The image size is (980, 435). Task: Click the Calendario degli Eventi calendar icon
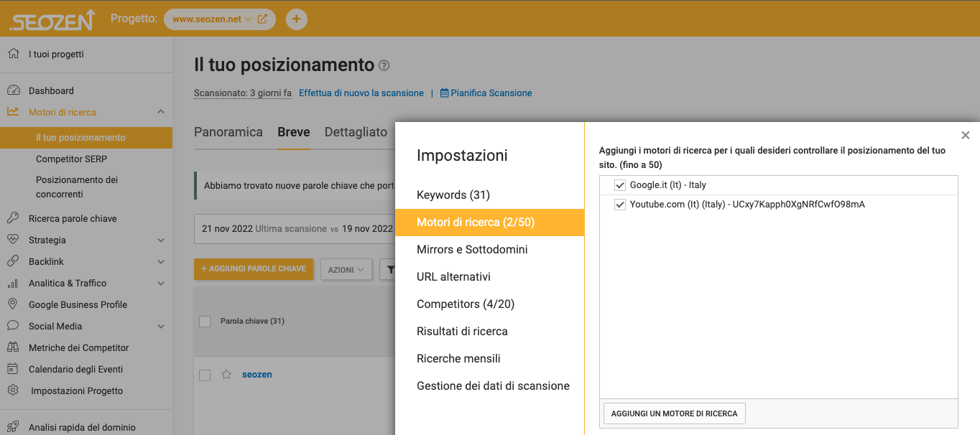pyautogui.click(x=13, y=369)
